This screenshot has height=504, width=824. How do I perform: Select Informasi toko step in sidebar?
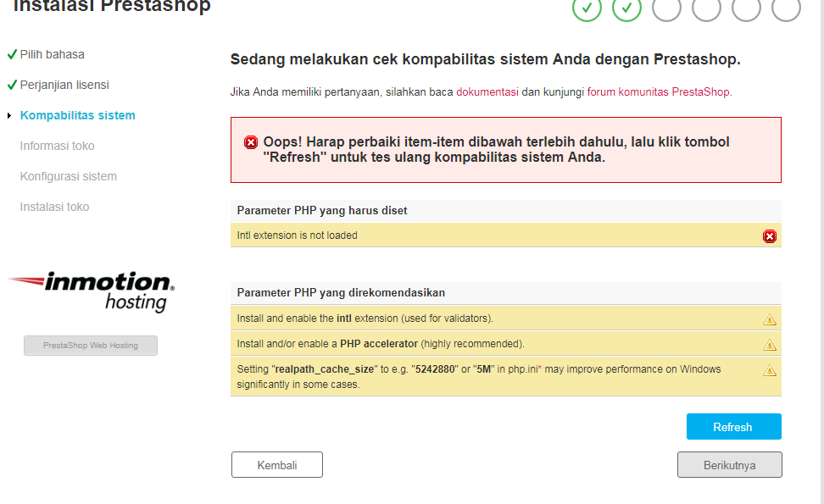[x=58, y=146]
